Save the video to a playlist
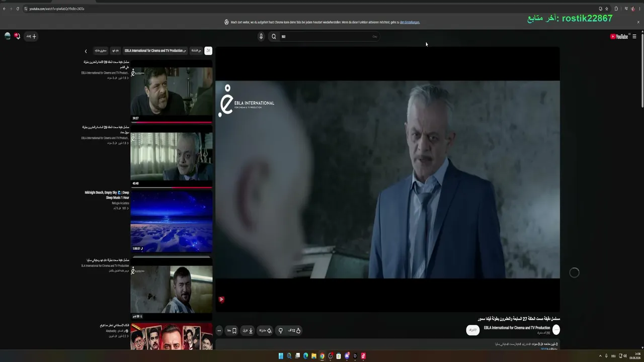644x362 pixels. pyautogui.click(x=231, y=330)
